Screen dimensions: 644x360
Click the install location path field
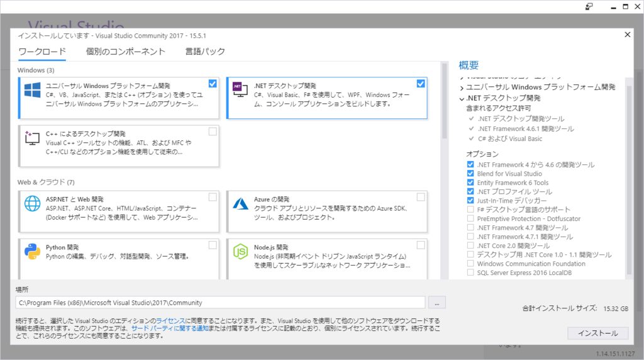point(220,303)
